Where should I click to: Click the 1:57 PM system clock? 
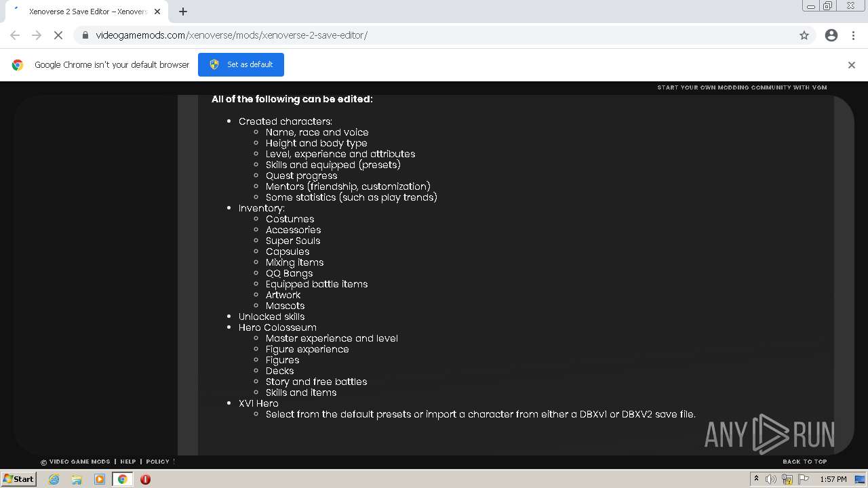click(x=833, y=479)
